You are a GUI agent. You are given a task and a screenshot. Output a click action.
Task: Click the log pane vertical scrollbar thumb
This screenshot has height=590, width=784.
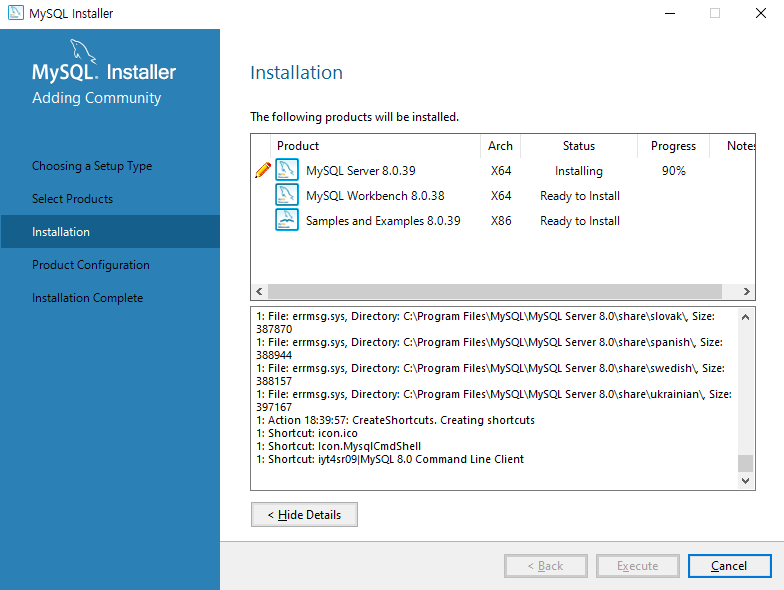[x=745, y=463]
